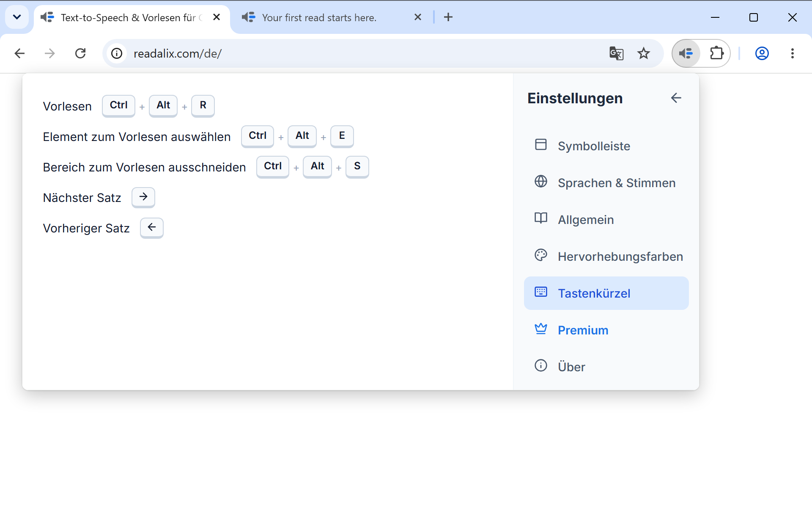812x508 pixels.
Task: Reload the current page
Action: pos(80,53)
